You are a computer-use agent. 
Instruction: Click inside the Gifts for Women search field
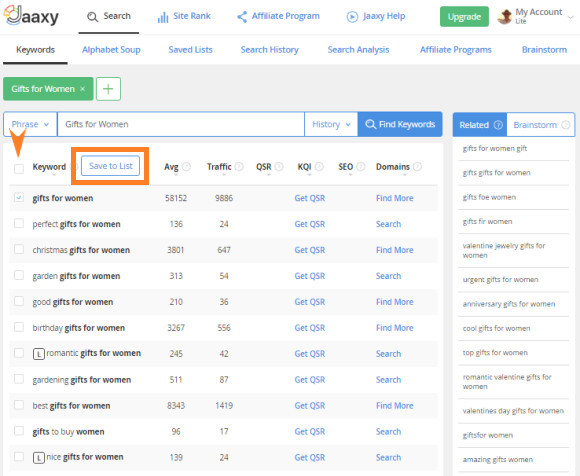(x=181, y=124)
